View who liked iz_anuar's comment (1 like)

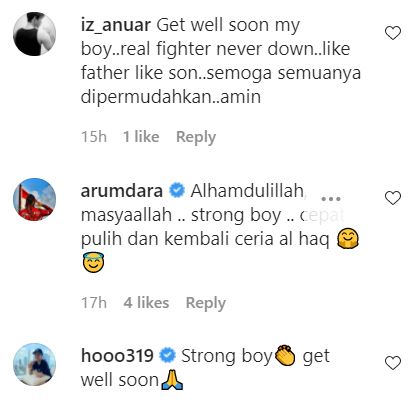141,137
